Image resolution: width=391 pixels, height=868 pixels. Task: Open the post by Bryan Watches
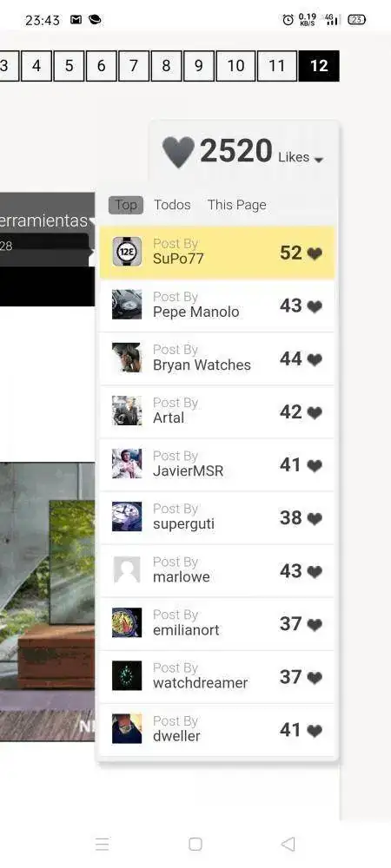217,358
